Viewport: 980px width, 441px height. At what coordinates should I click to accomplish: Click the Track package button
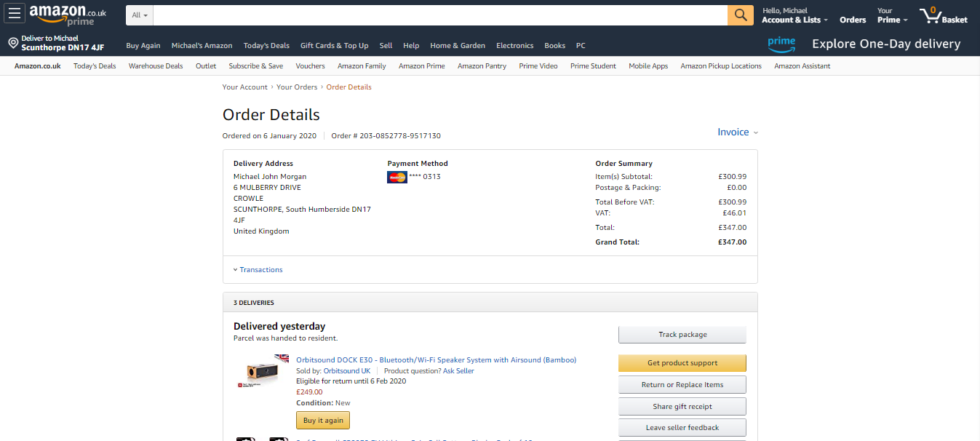click(x=682, y=335)
